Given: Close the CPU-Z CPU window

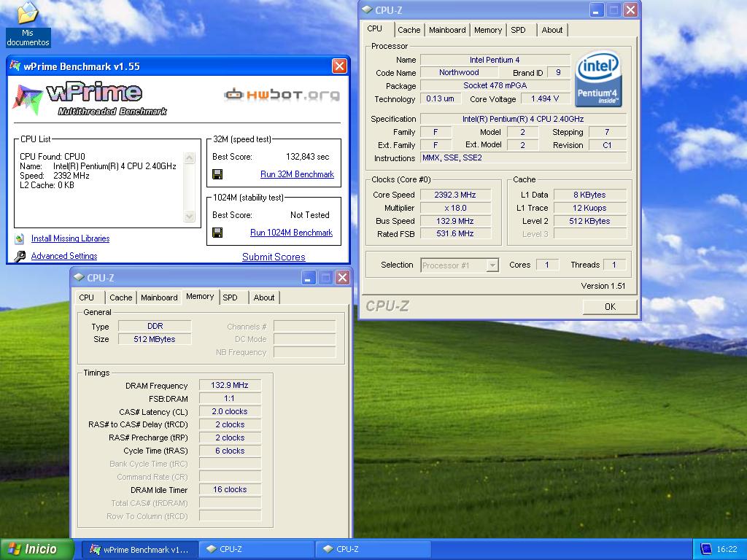Looking at the screenshot, I should [630, 10].
